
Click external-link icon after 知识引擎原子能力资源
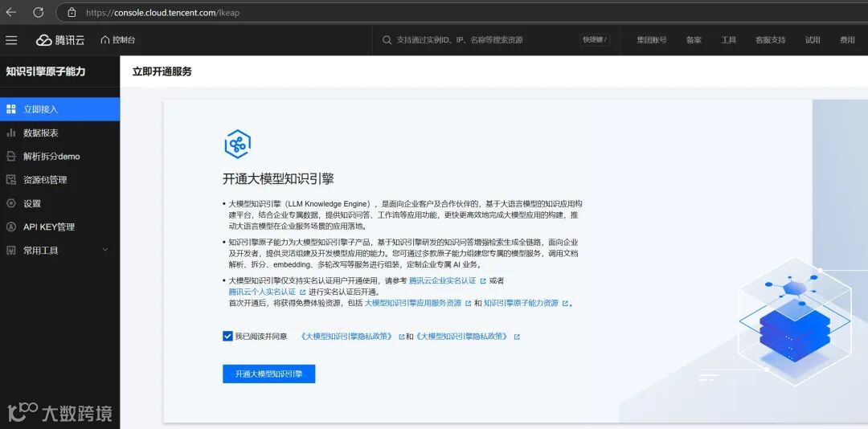tap(565, 304)
